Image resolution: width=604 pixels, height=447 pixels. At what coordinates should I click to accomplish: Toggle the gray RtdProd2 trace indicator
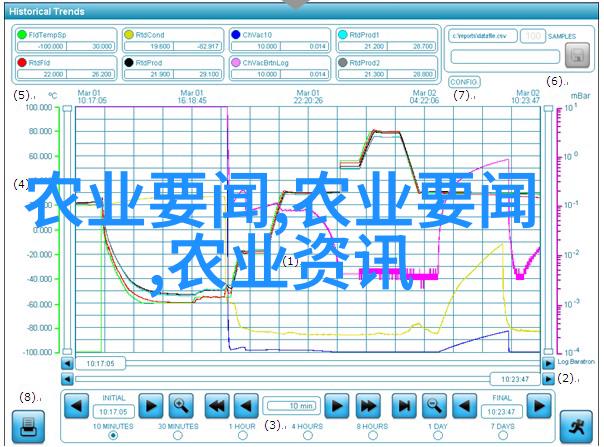[x=342, y=62]
